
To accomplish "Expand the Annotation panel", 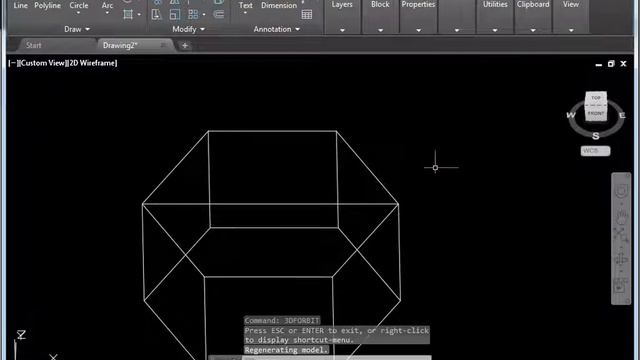I will coord(276,29).
